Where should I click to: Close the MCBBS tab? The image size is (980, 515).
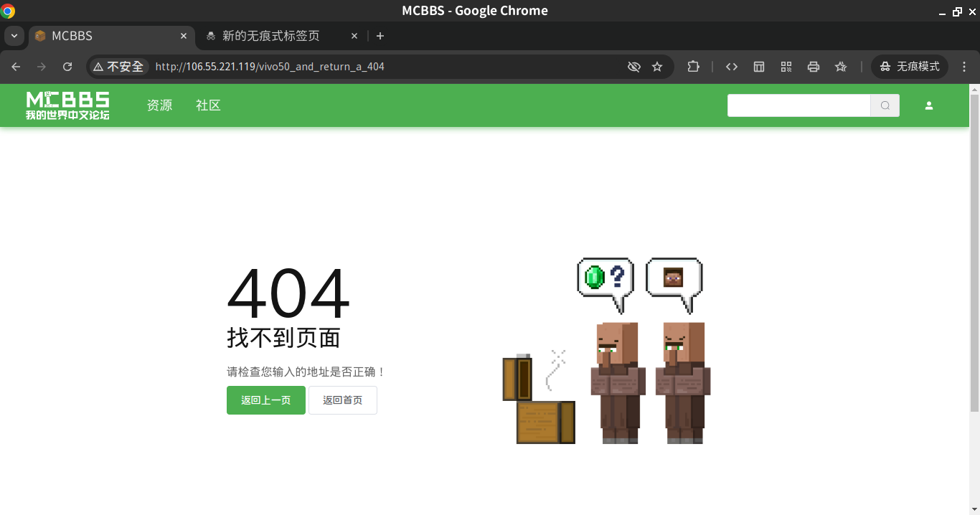point(184,36)
